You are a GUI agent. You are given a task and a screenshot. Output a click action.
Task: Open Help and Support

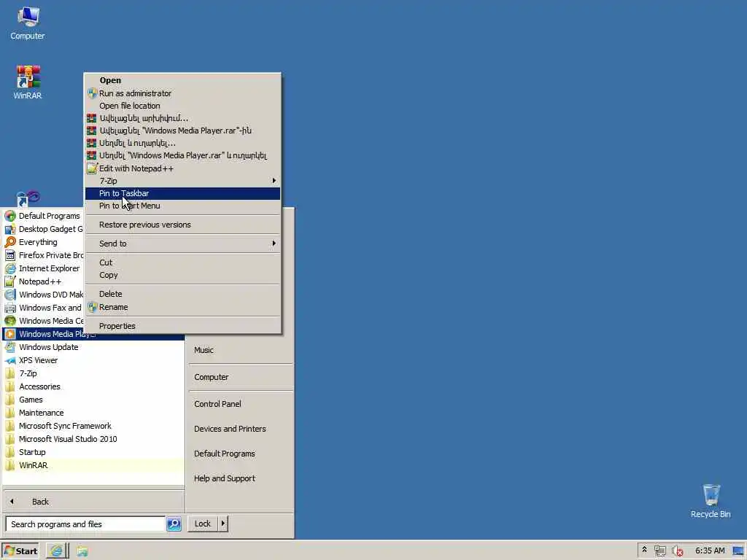[x=241, y=478]
